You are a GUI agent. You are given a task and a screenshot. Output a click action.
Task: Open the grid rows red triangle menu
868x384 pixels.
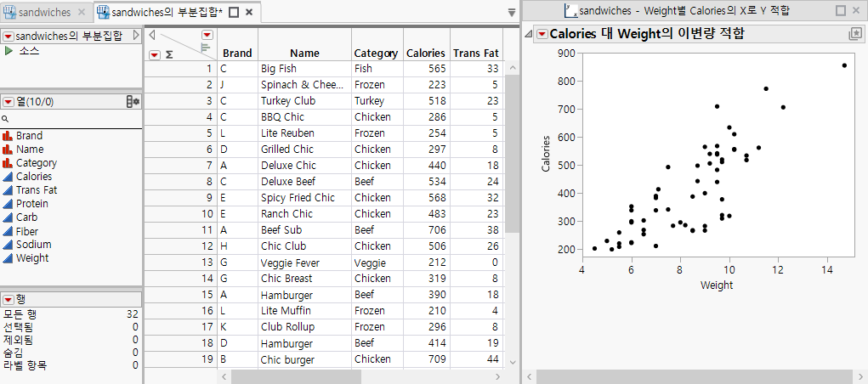pyautogui.click(x=155, y=54)
